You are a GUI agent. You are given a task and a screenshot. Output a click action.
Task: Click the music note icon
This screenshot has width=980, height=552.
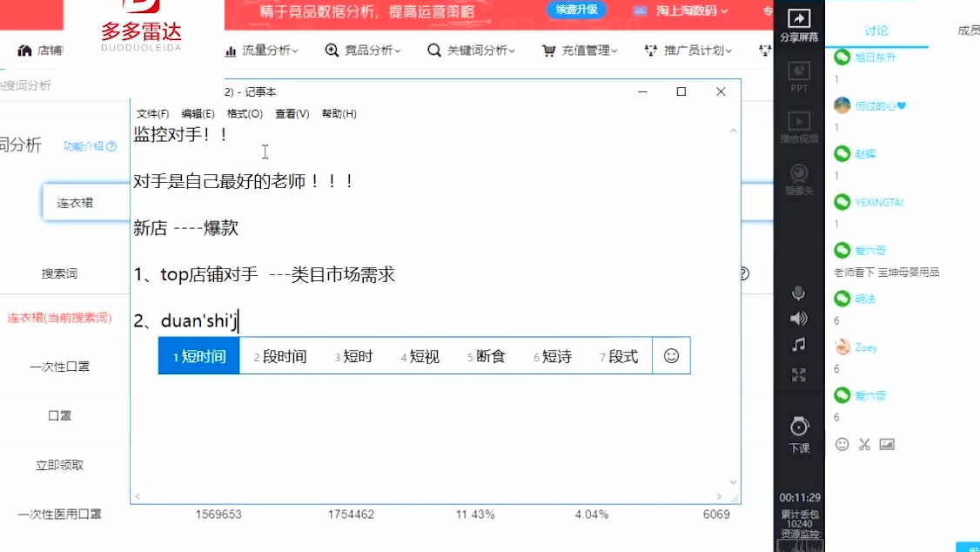tap(798, 346)
